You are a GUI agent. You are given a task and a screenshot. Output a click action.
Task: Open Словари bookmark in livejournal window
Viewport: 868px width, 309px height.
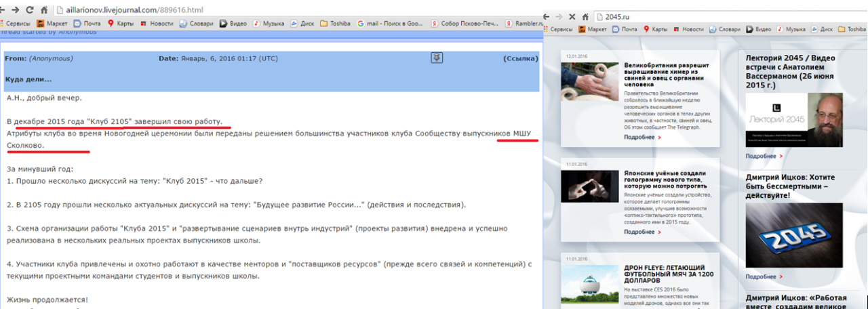pyautogui.click(x=197, y=22)
